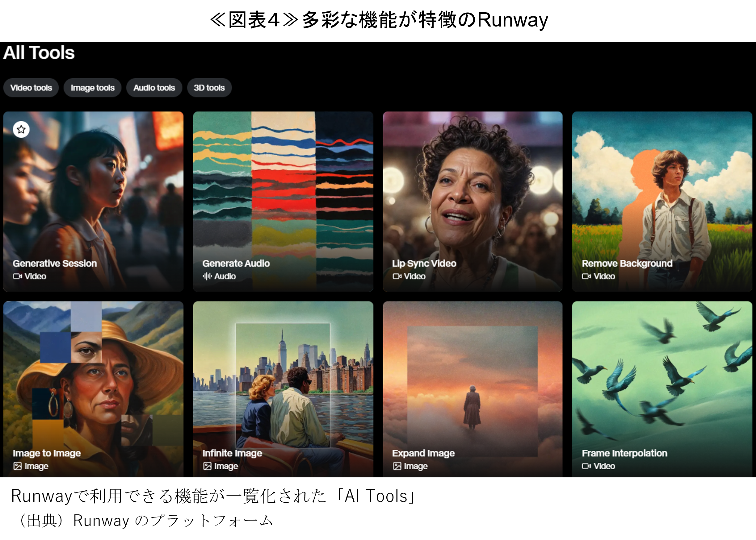Click the 'Video' label under Frame Interpolation
Image resolution: width=756 pixels, height=540 pixels.
click(x=604, y=466)
